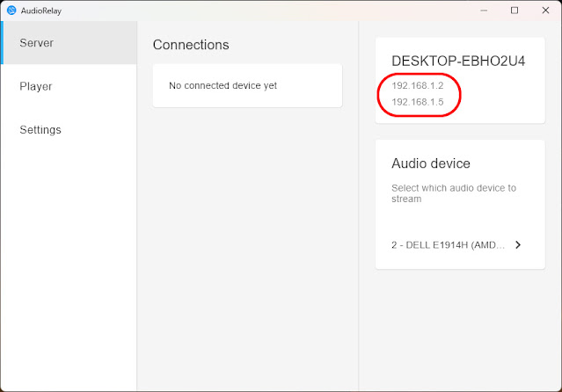The height and width of the screenshot is (392, 562).
Task: Click the empty title bar drag area
Action: [264, 10]
